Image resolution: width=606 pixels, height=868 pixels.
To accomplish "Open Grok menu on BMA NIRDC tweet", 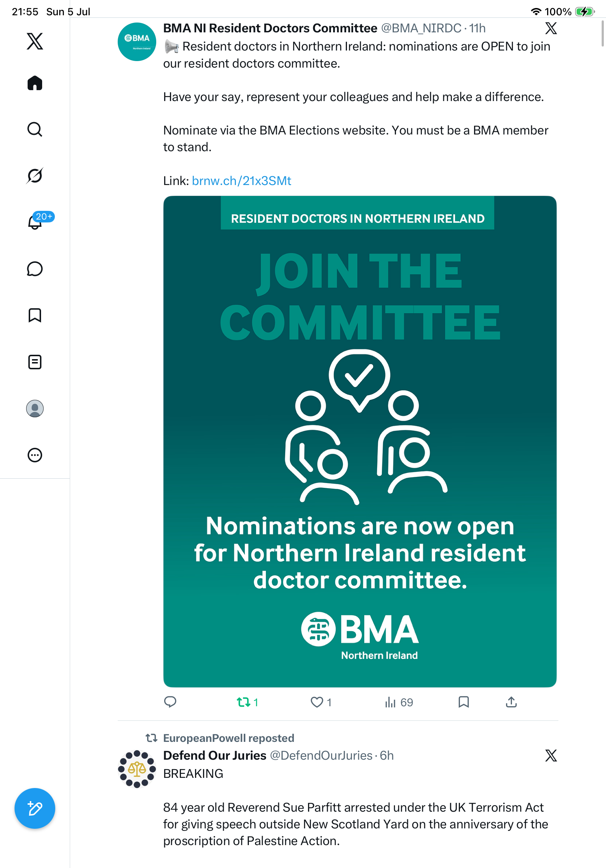I will (551, 28).
